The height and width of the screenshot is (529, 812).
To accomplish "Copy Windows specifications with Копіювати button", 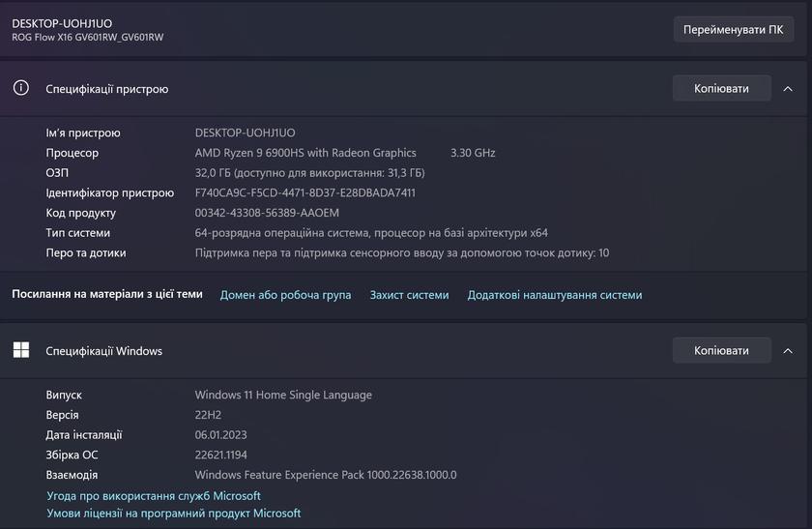I will (x=721, y=351).
